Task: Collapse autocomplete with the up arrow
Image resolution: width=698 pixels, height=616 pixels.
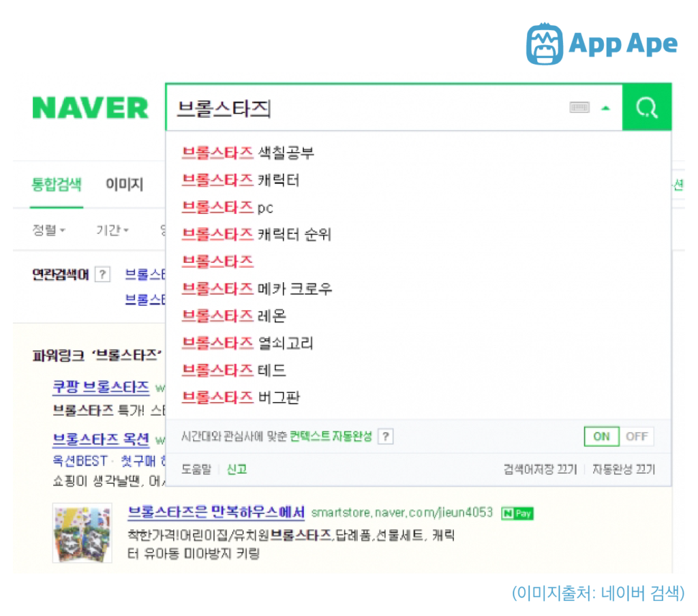Action: click(x=605, y=108)
